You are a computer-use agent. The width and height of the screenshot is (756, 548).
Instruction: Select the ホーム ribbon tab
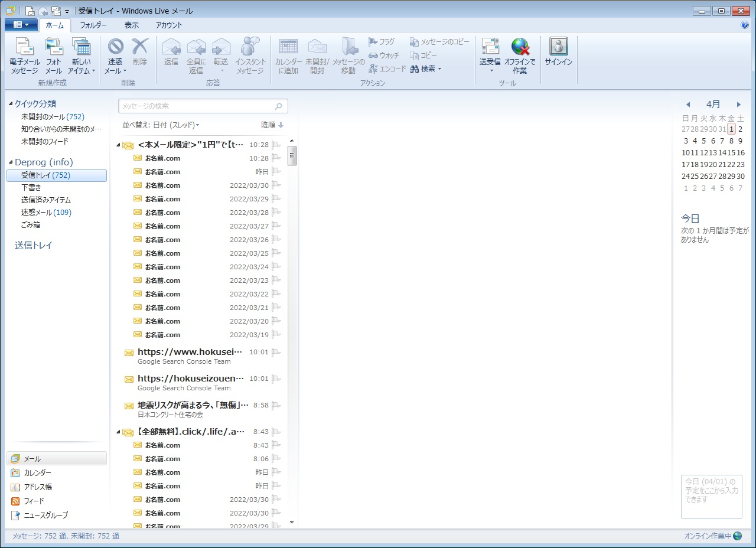55,25
